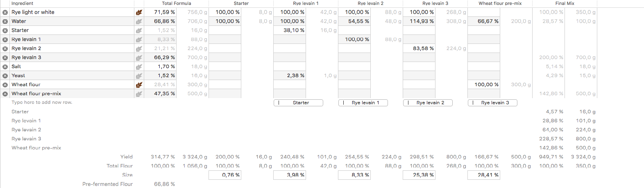
Task: Toggle the flour marker for Rye light or white
Action: (139, 12)
